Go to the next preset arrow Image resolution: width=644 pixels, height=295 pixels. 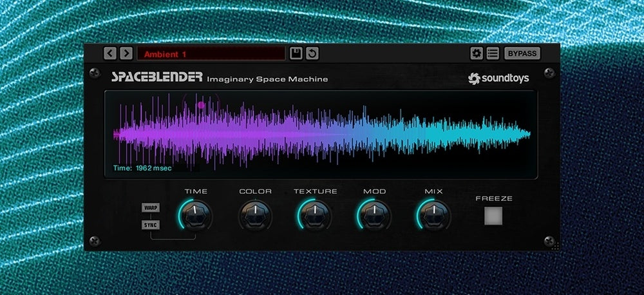pos(126,53)
